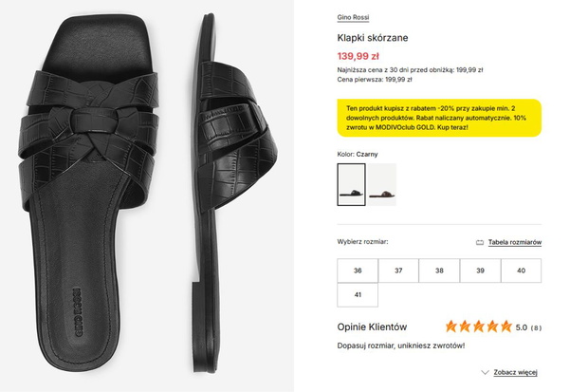The image size is (588, 392).
Task: Click the review count (8)
Action: click(536, 327)
